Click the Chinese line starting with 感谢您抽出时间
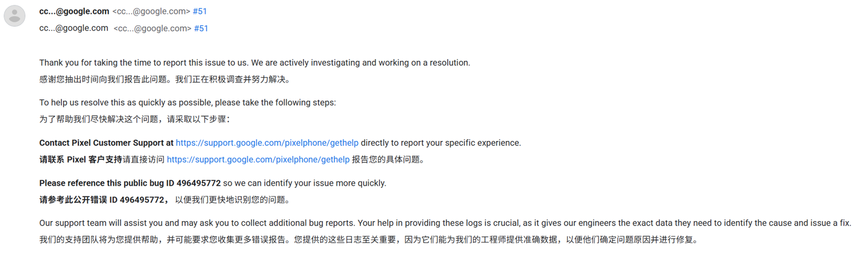This screenshot has width=868, height=255. point(165,80)
